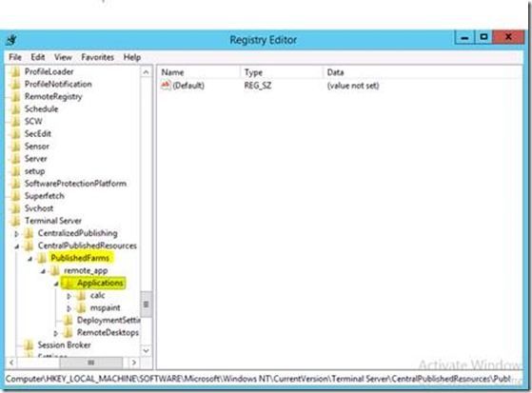Viewport: 532px width, 393px height.
Task: Select the Session Broker key
Action: pos(64,345)
